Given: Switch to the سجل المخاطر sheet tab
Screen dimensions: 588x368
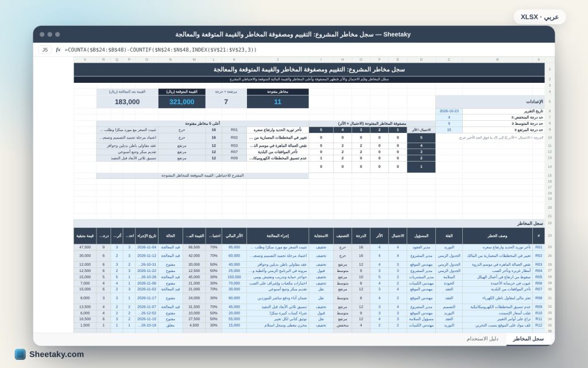Looking at the screenshot, I should pos(528,339).
